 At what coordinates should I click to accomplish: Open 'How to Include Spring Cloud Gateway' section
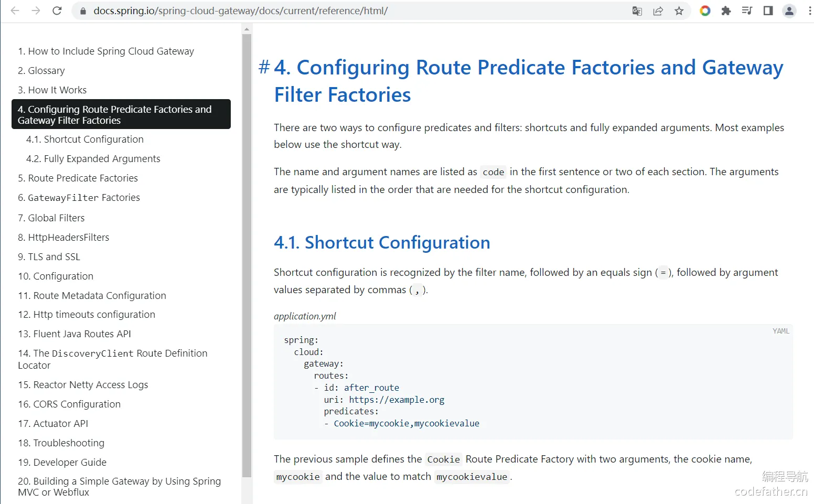106,51
